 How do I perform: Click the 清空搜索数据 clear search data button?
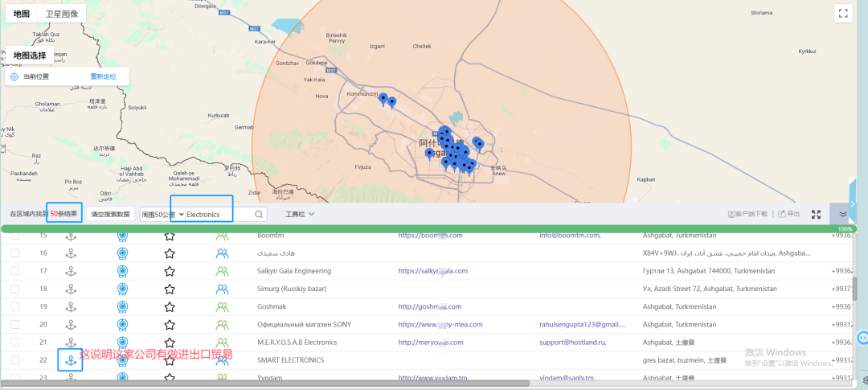[110, 215]
